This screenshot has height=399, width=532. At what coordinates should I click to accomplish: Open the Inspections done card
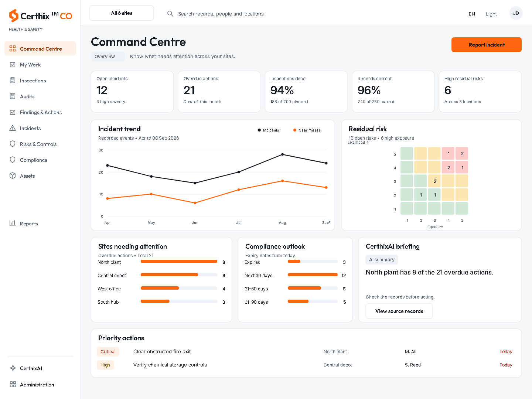tap(306, 92)
